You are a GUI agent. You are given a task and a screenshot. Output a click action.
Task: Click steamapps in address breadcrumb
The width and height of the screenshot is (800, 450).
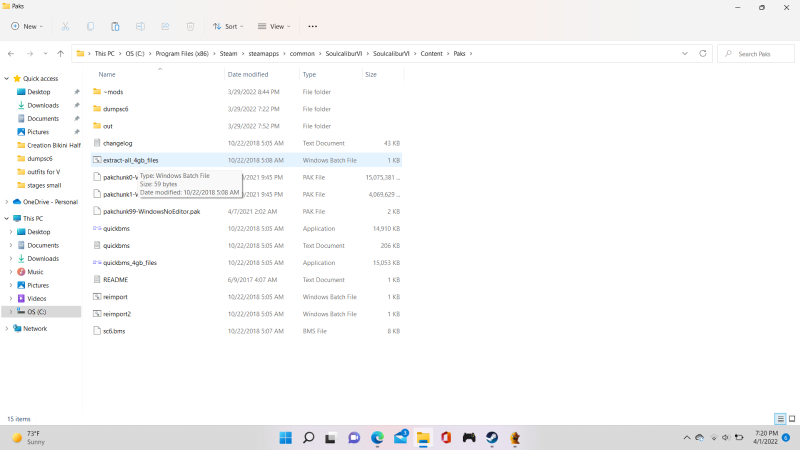[264, 54]
